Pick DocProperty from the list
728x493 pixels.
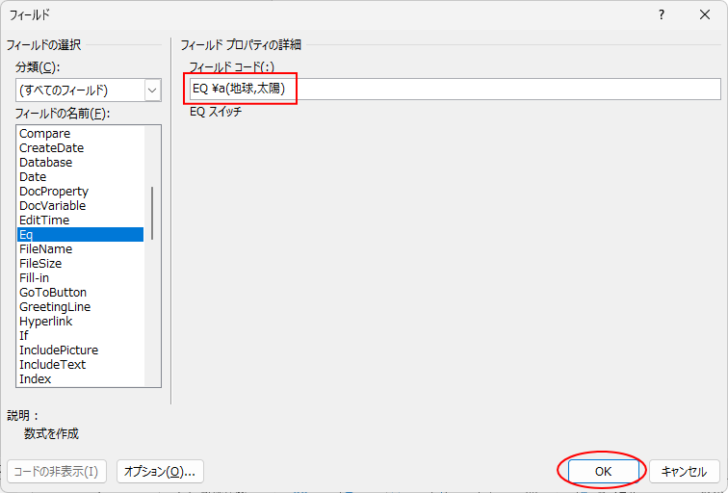(54, 191)
